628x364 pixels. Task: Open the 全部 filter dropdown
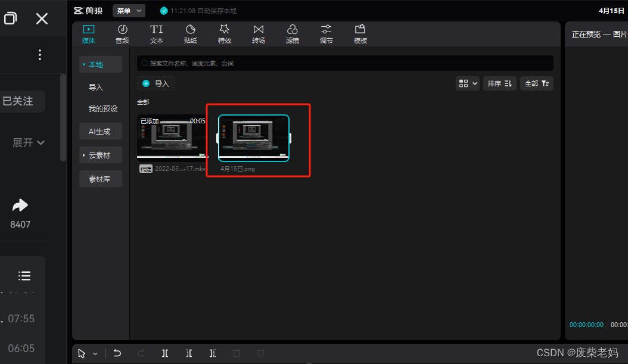pyautogui.click(x=537, y=83)
